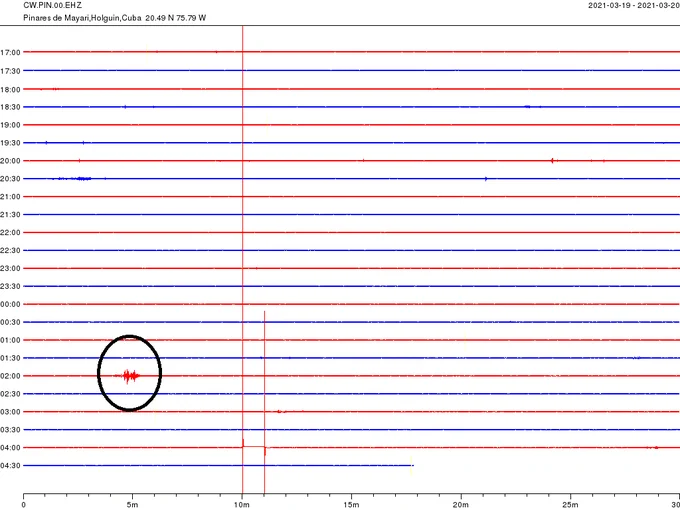Screen dimensions: 680x510
Task: Select the 20:30 time row label
Action: click(x=10, y=179)
